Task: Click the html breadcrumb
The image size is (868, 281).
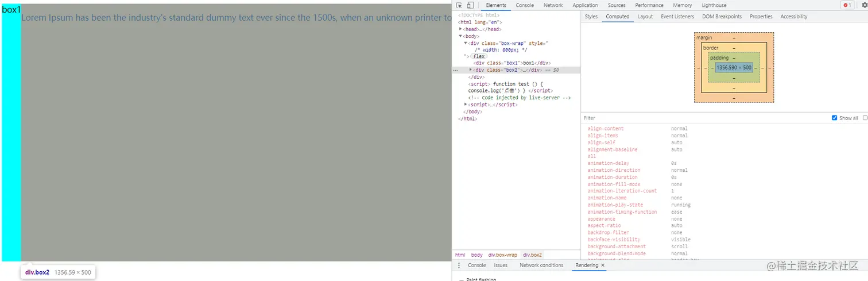Action: click(460, 255)
